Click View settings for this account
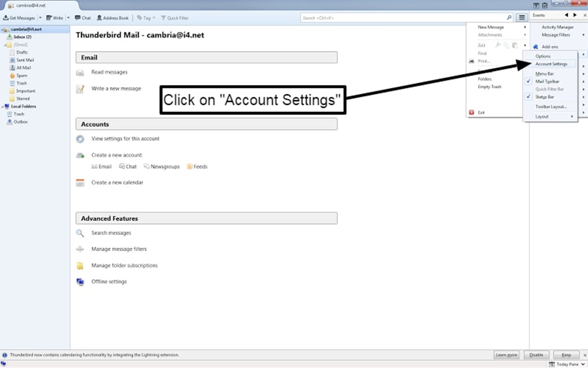The width and height of the screenshot is (588, 368). click(x=125, y=138)
